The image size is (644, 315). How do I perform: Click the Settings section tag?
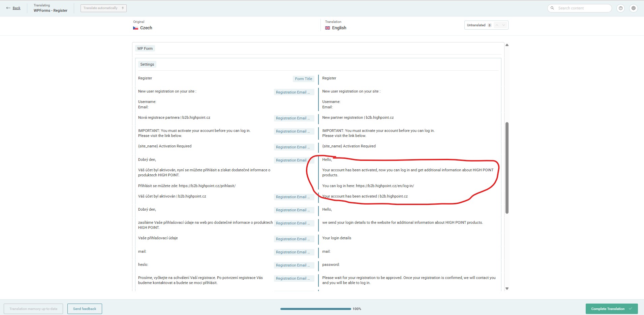coord(147,64)
